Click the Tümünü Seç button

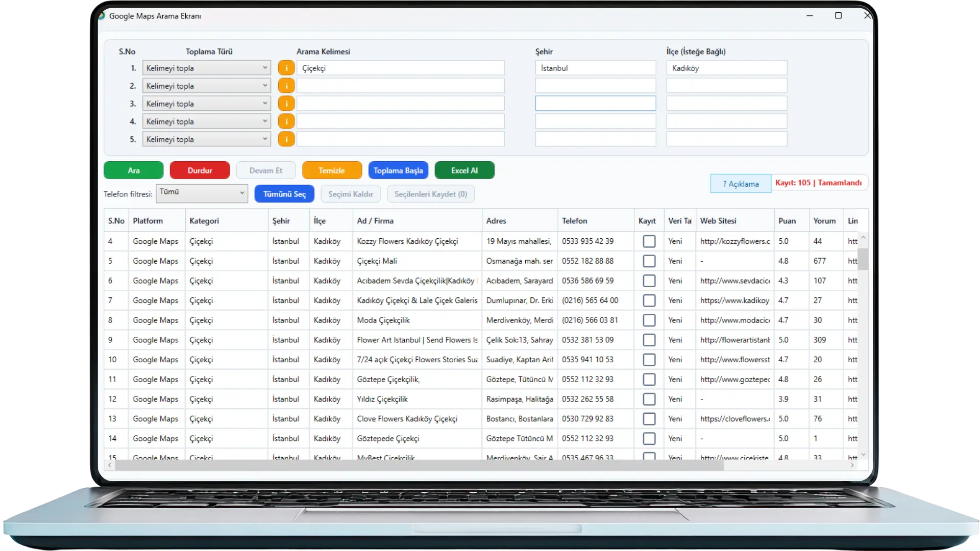pyautogui.click(x=284, y=194)
